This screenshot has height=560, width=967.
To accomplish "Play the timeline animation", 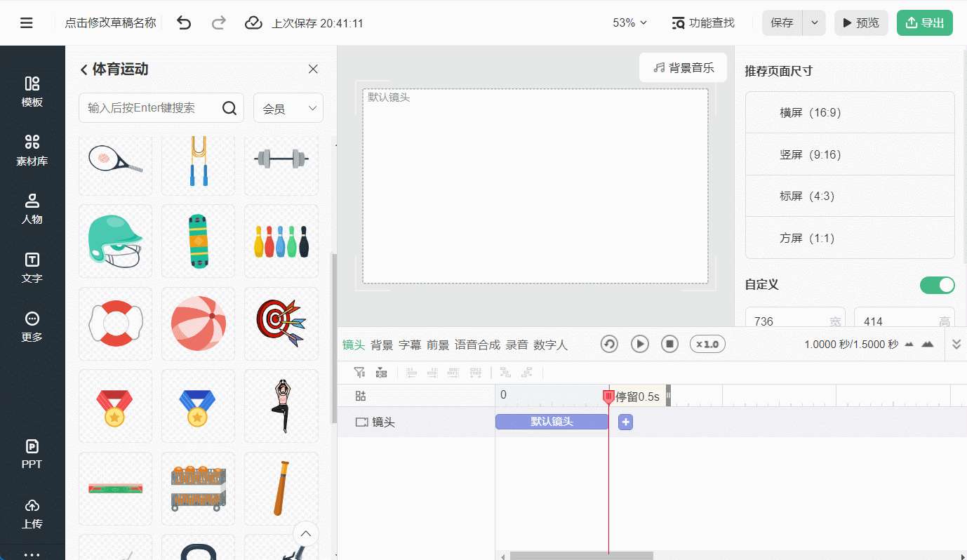I will (x=639, y=344).
